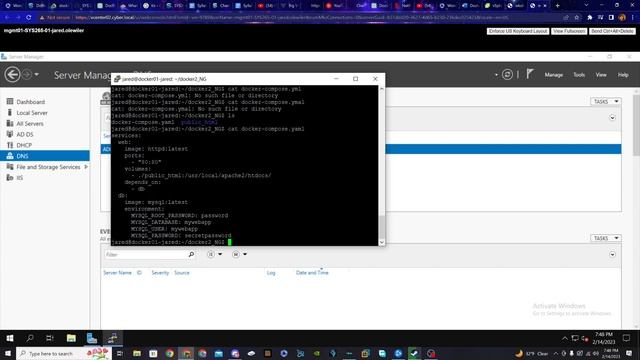Reload the browser page
This screenshot has height=360, width=640.
pos(29,18)
